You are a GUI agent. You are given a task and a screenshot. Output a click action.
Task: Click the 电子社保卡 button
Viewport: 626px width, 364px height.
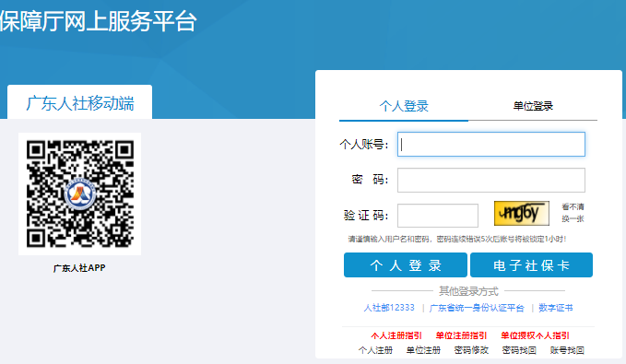(531, 265)
